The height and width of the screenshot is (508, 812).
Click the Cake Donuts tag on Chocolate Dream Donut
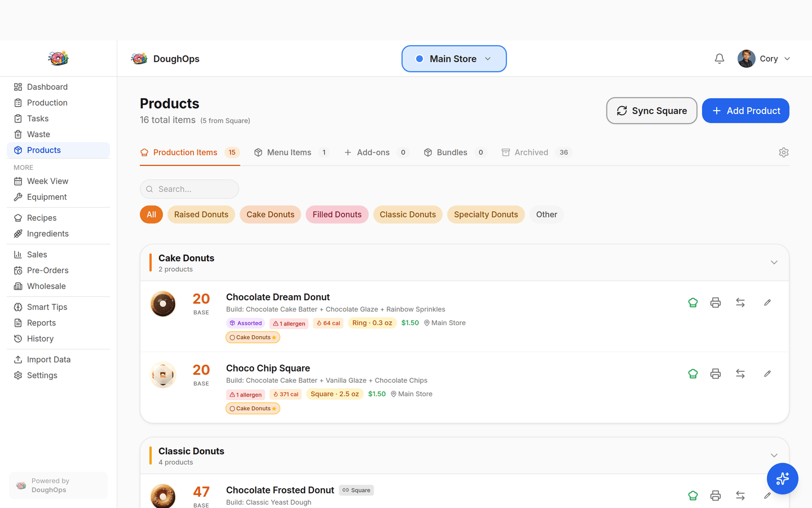pos(253,338)
